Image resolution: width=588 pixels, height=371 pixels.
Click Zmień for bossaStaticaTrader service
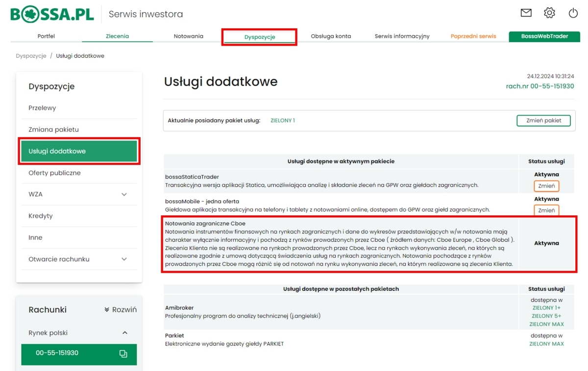546,186
